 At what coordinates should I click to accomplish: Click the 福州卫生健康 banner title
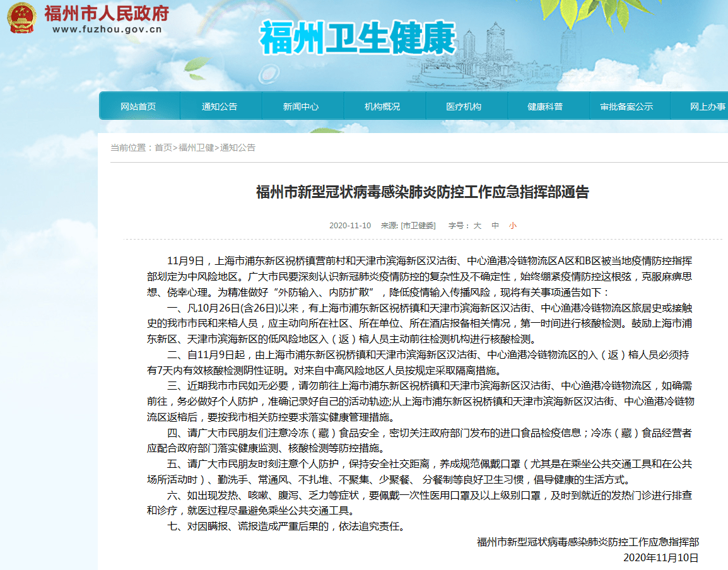pyautogui.click(x=358, y=38)
